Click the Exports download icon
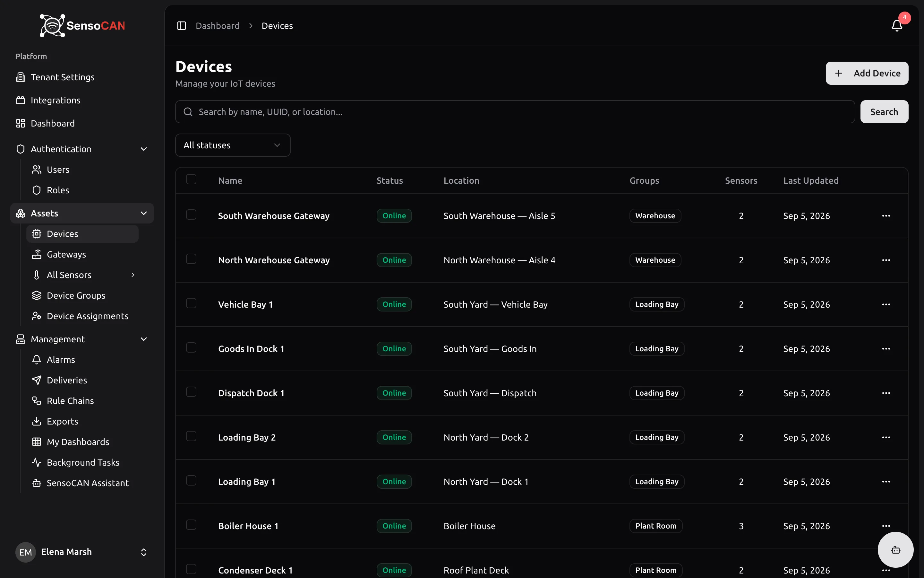The height and width of the screenshot is (578, 924). click(x=37, y=421)
